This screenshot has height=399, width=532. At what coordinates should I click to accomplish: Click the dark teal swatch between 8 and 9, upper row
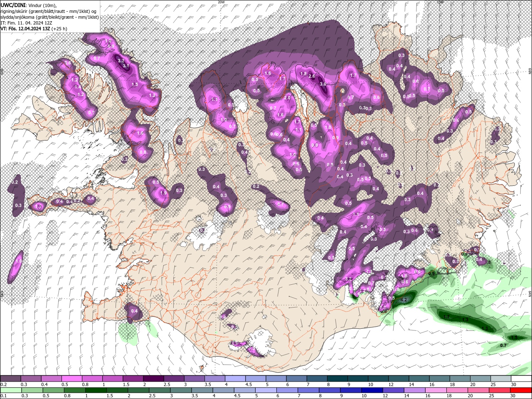coord(337,379)
